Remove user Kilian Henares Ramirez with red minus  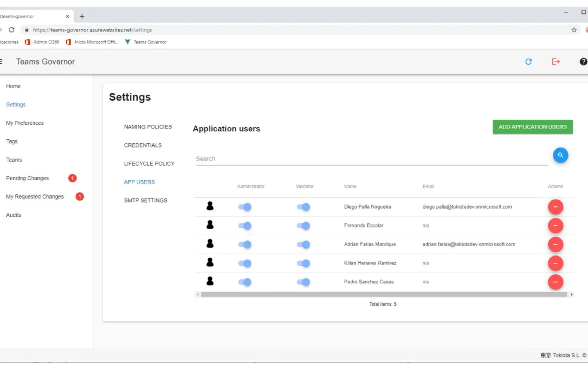pos(556,263)
